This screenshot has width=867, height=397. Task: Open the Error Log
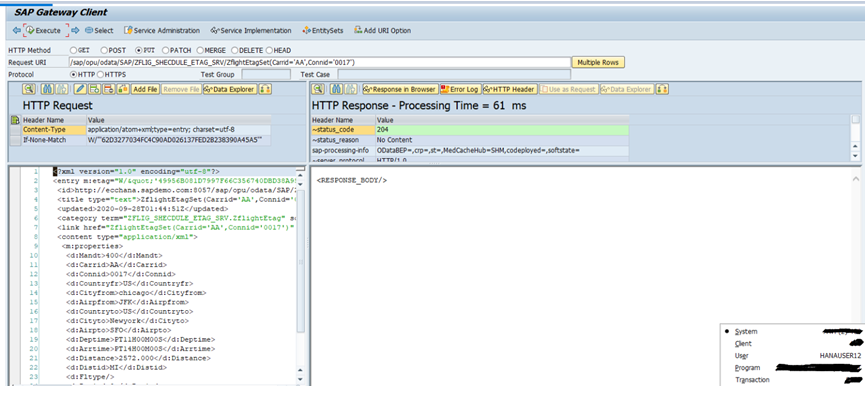[x=461, y=89]
